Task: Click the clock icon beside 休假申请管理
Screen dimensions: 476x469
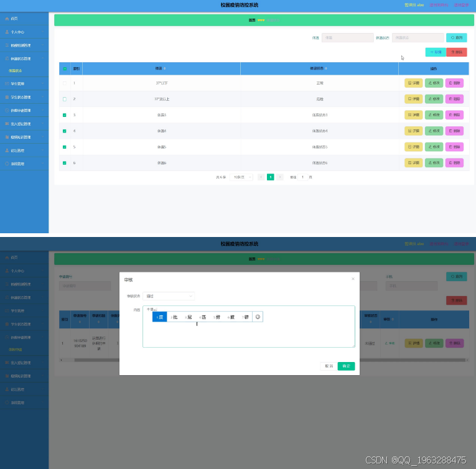Action: 7,111
